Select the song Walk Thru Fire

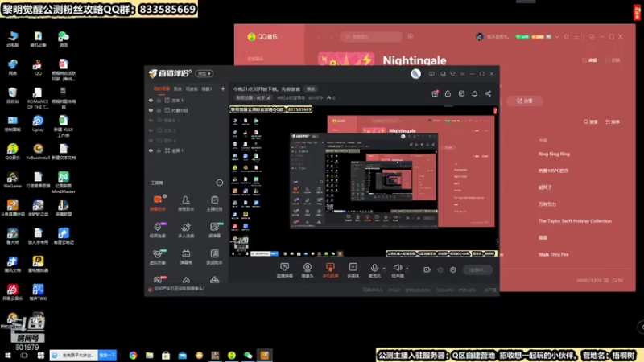click(553, 254)
